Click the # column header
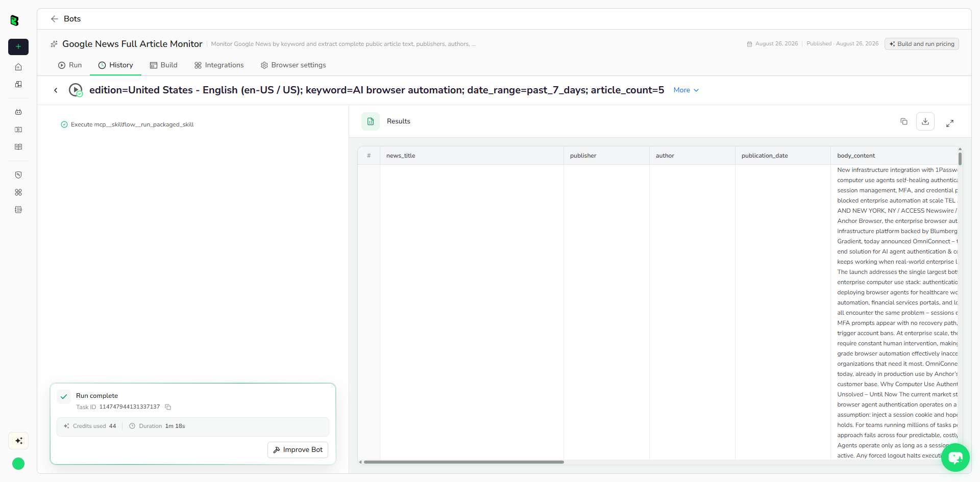 coord(369,156)
